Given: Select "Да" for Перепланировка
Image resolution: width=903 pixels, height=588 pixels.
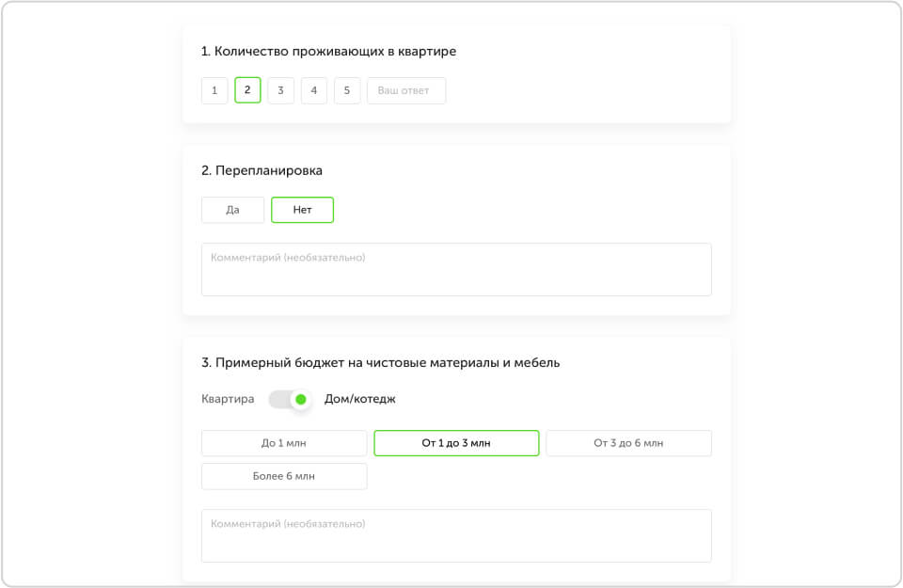Looking at the screenshot, I should click(232, 210).
